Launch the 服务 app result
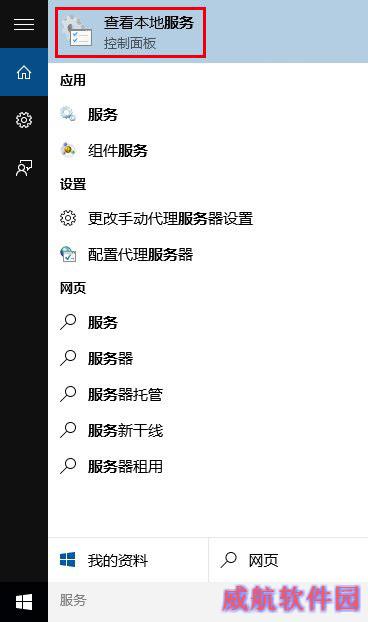 (208, 115)
